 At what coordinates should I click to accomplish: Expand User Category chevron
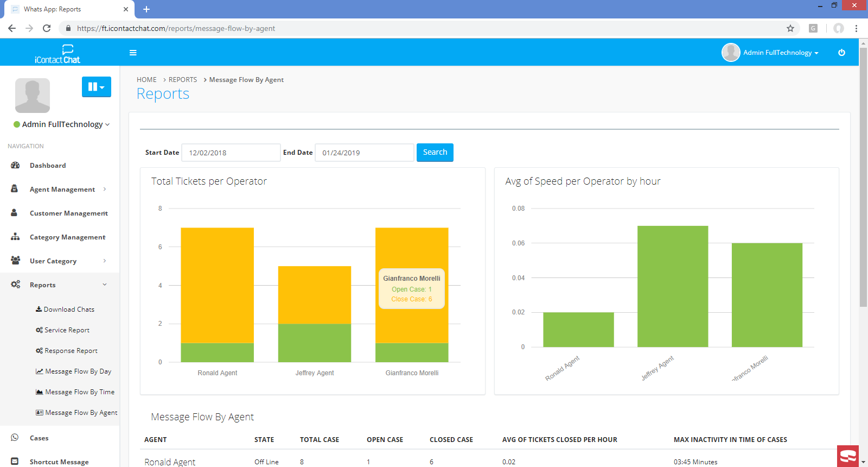105,261
